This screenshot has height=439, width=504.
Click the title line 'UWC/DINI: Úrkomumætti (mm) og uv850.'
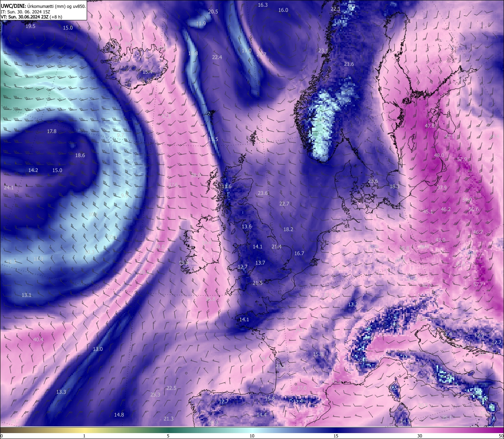tap(43, 6)
